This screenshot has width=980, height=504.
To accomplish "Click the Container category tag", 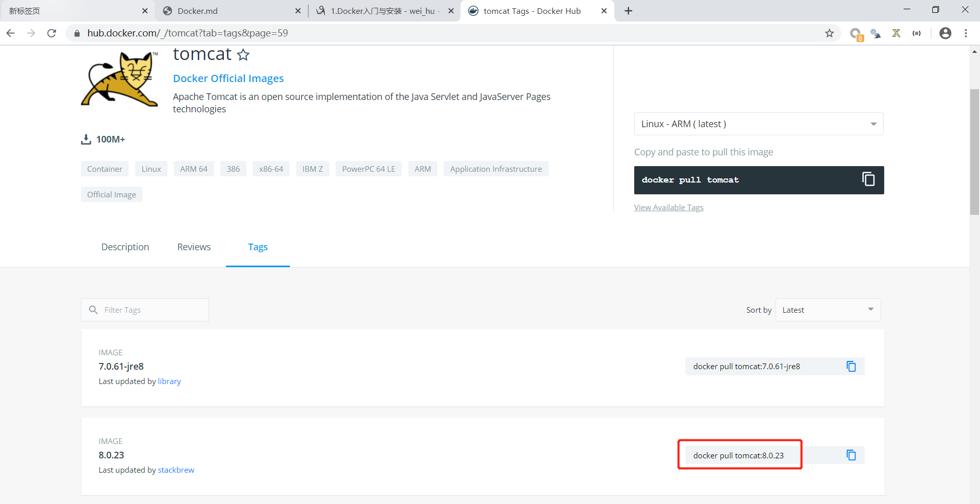I will (x=105, y=169).
